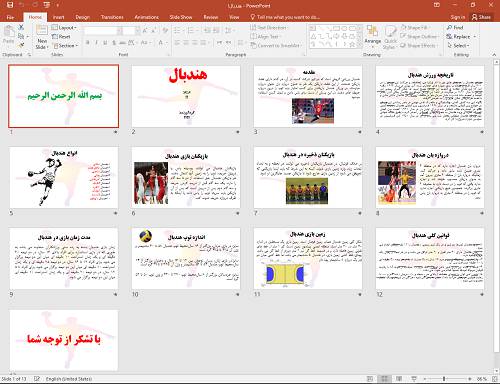Start Slide Show from status bar

click(414, 379)
